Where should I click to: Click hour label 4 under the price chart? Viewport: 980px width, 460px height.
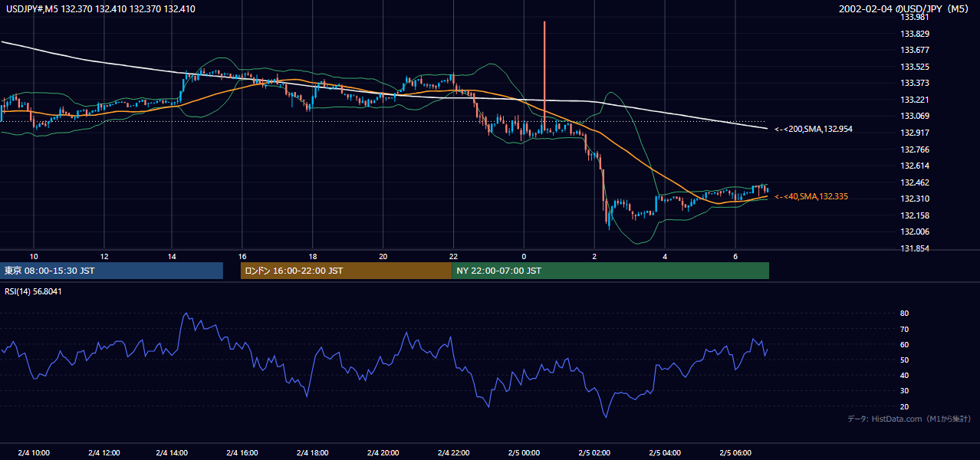[665, 256]
